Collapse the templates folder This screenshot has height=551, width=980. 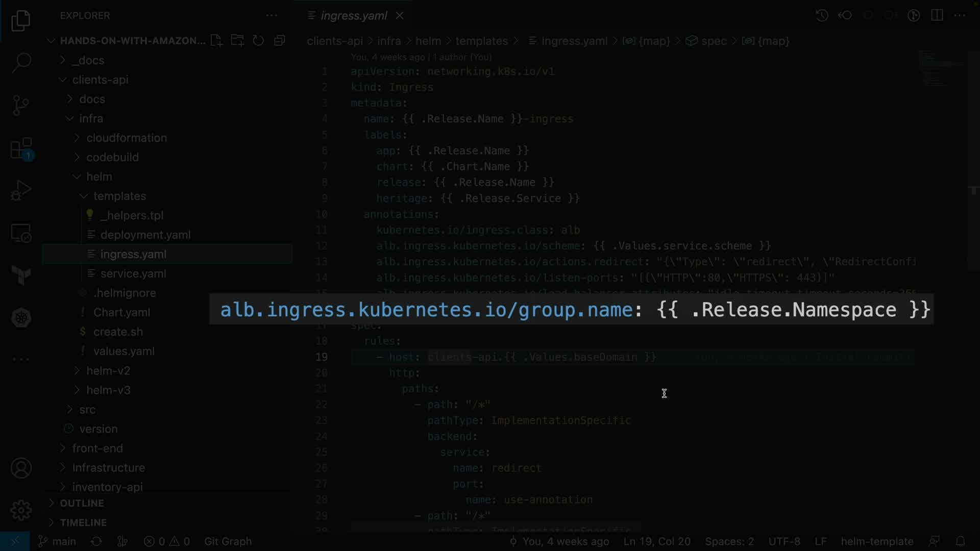coord(119,196)
